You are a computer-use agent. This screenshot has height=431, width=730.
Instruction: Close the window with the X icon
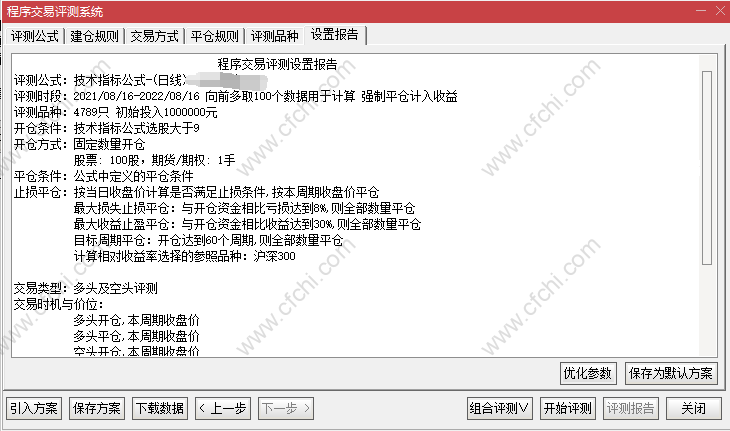(720, 11)
